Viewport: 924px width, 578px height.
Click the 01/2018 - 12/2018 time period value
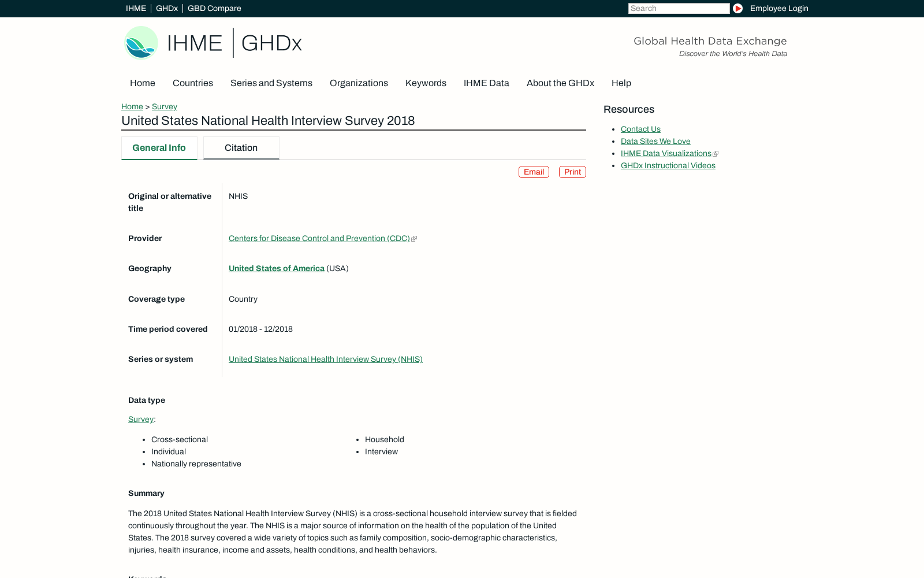coord(260,329)
